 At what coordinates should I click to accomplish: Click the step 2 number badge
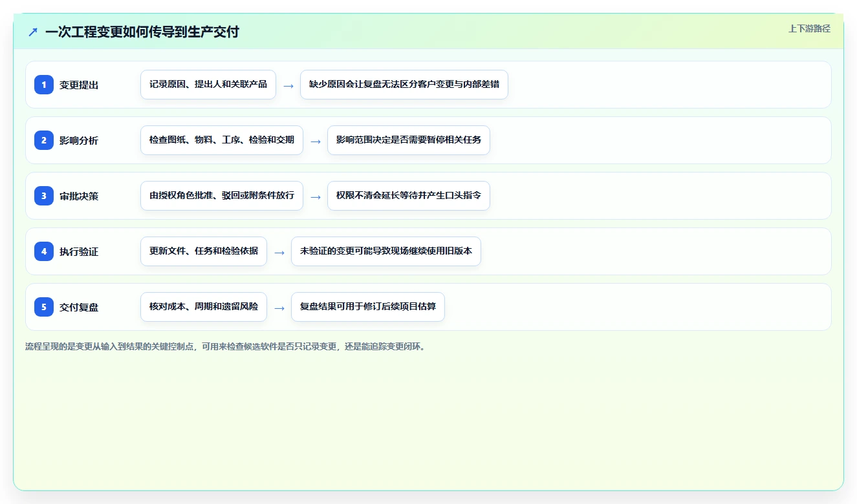coord(44,140)
